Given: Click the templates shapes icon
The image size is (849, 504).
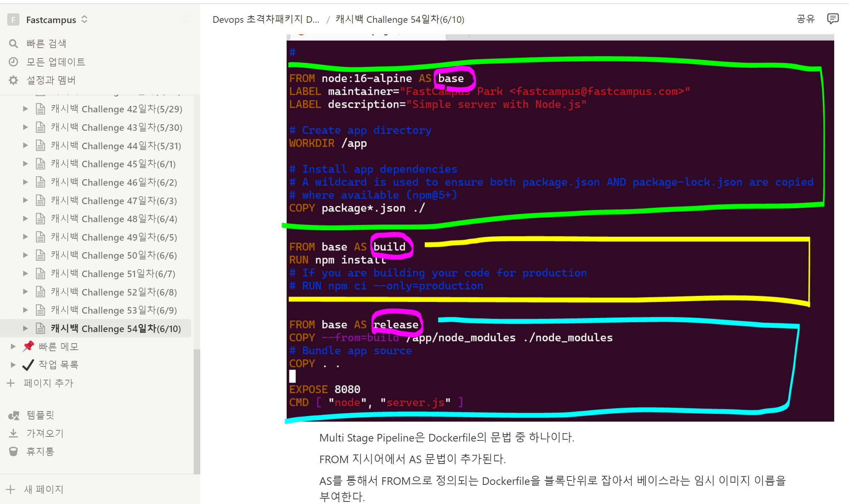Looking at the screenshot, I should click(x=13, y=415).
